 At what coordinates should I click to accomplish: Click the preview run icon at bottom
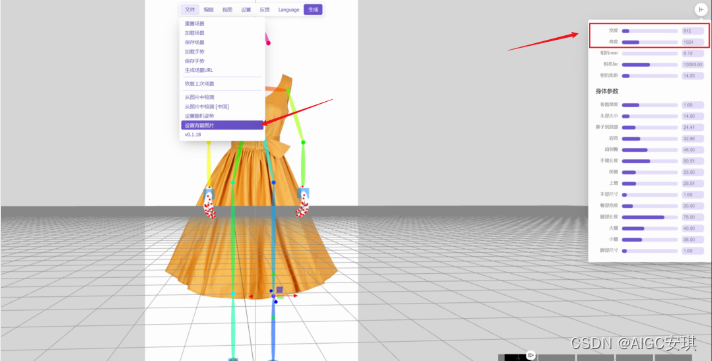pos(530,355)
